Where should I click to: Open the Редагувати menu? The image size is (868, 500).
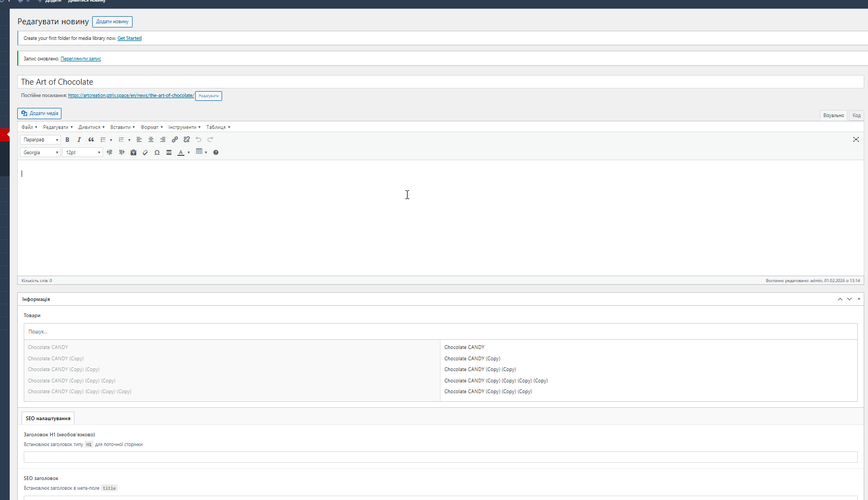pyautogui.click(x=58, y=127)
